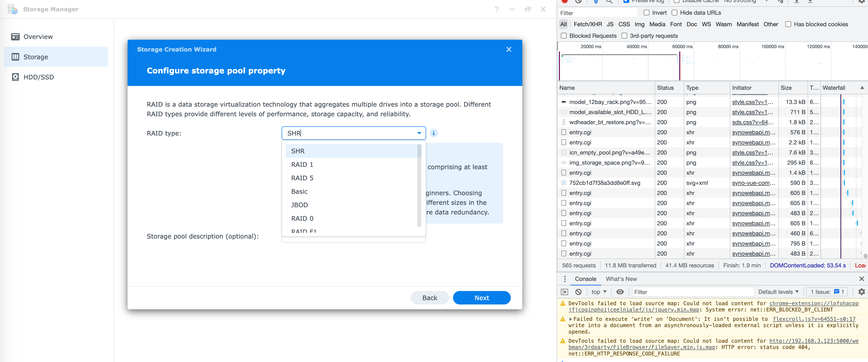Open console settings gear icon
Screen dimensions: 868x362
[x=861, y=292]
